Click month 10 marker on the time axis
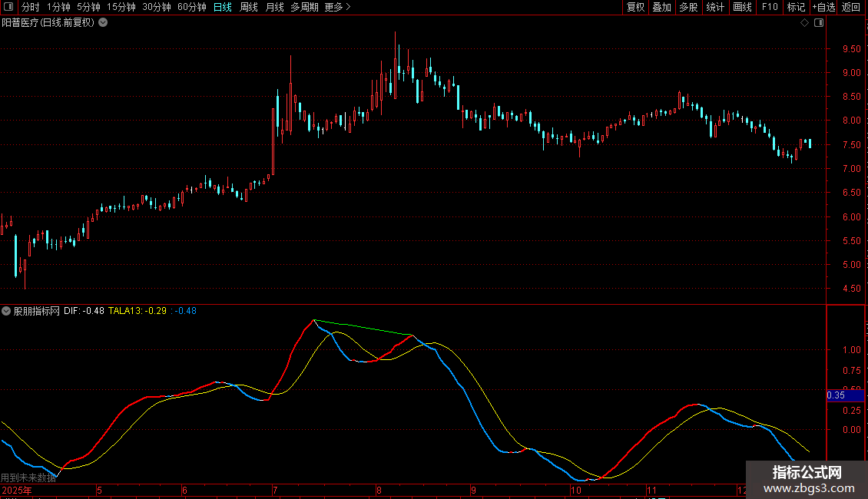 pyautogui.click(x=575, y=490)
